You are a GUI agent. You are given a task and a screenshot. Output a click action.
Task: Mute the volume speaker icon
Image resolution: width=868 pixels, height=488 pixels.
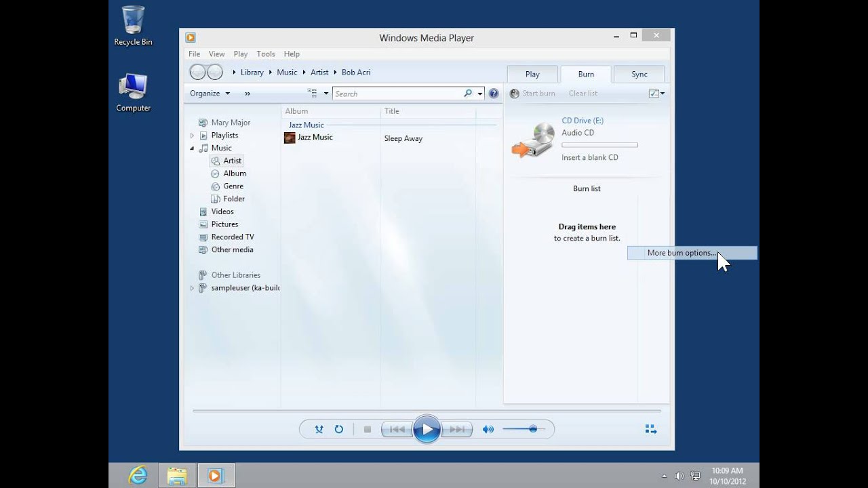[488, 429]
